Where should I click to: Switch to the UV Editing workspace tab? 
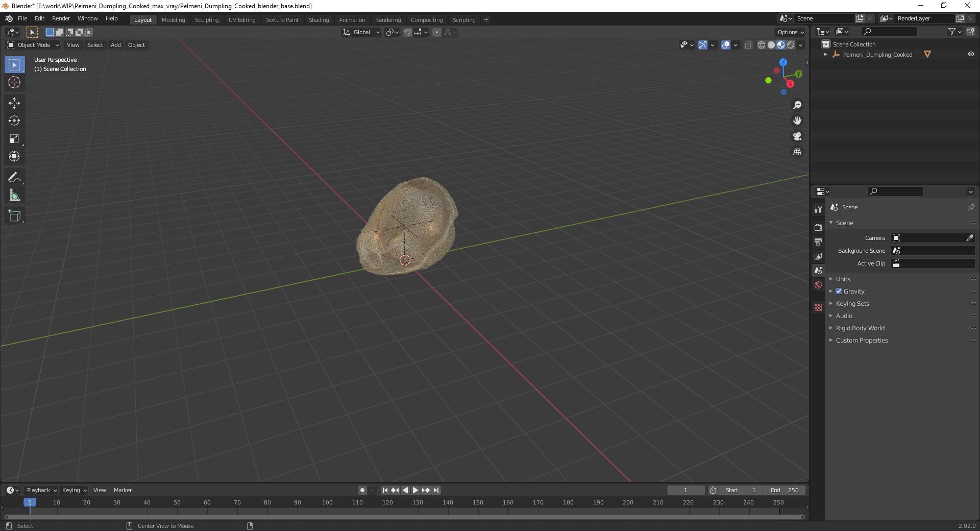(x=242, y=20)
